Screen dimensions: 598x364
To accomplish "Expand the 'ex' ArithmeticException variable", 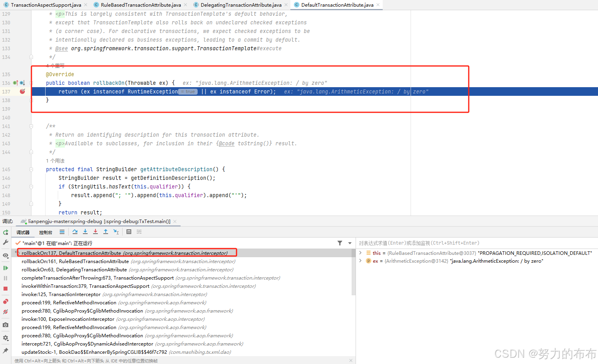I will coord(360,261).
